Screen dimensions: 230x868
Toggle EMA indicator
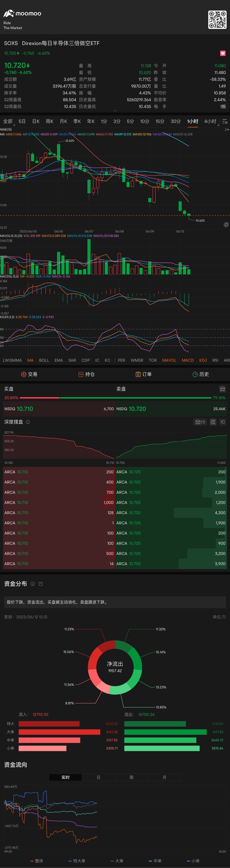[59, 360]
